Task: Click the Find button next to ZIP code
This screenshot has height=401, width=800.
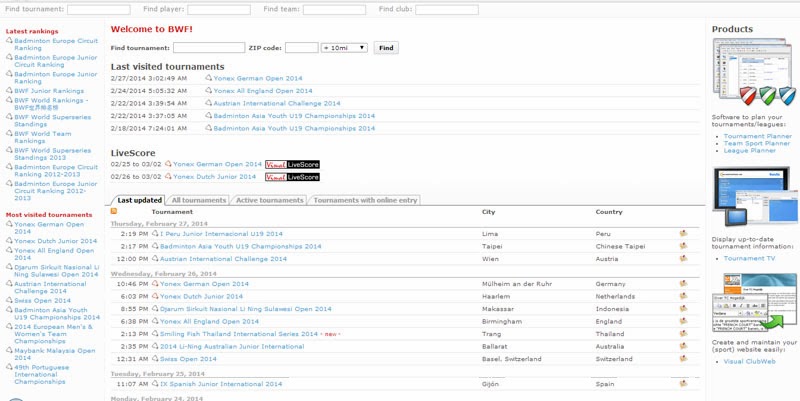Action: (x=386, y=47)
